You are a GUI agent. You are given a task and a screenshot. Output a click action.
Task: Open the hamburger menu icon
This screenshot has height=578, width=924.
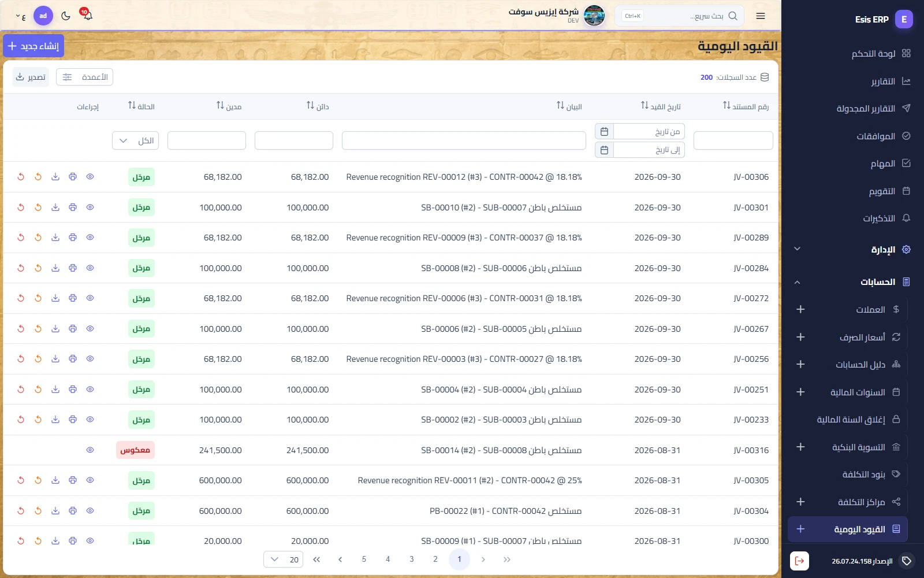[761, 16]
